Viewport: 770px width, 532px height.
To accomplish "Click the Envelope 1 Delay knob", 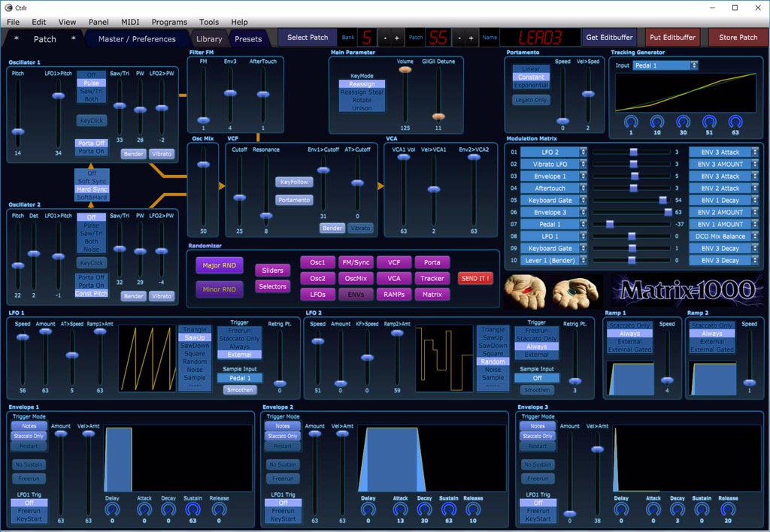I will (112, 510).
